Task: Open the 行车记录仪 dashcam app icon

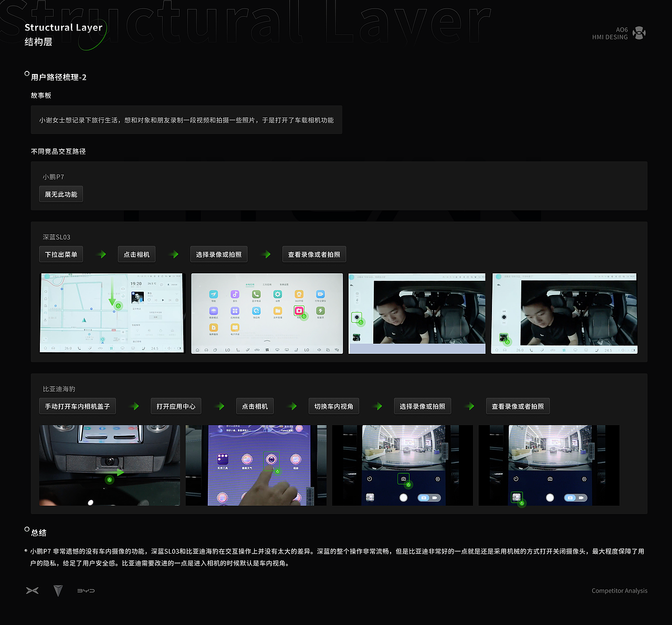Action: (x=320, y=294)
